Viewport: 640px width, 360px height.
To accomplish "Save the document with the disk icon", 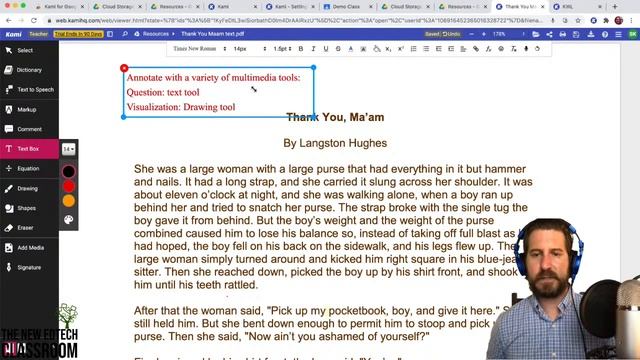I will pos(576,34).
